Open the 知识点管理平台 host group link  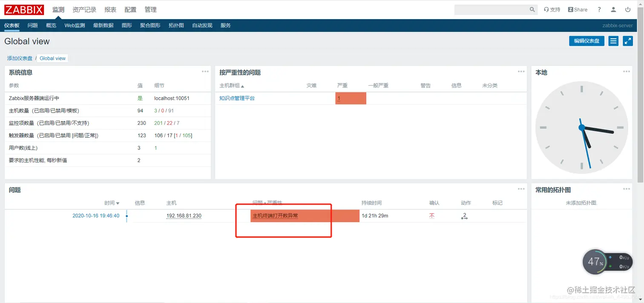click(237, 98)
